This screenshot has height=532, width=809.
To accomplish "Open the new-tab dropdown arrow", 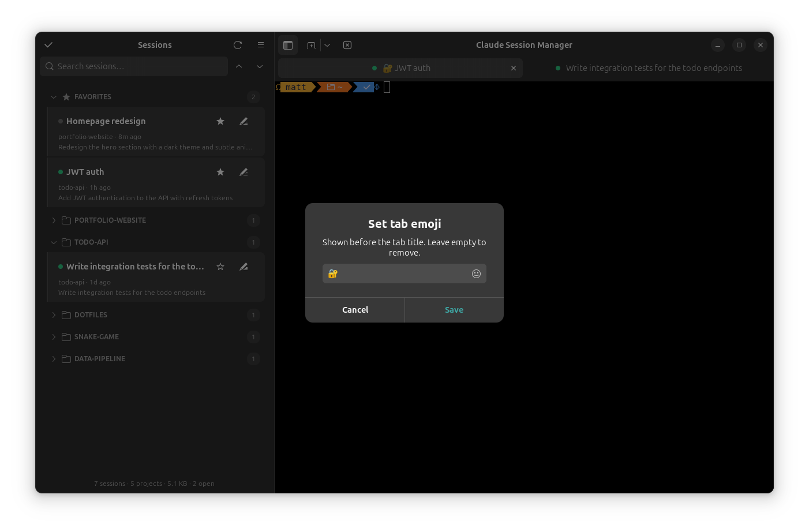I will [327, 45].
